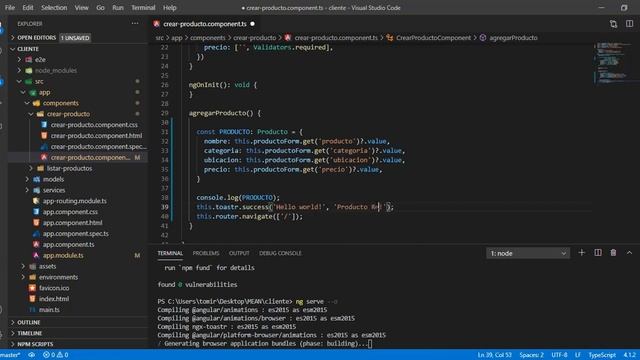Open favicon.ico file

coord(54,288)
